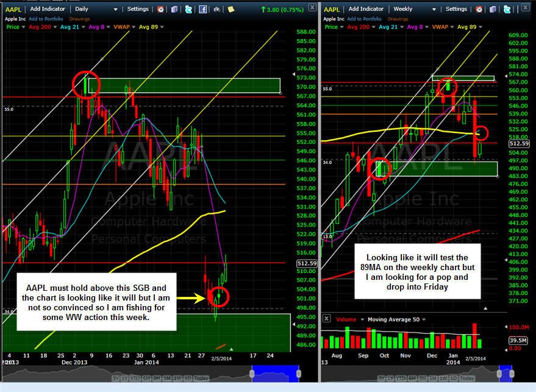Image resolution: width=536 pixels, height=392 pixels.
Task: Share Daily chart via Twitter bird icon
Action: (188, 9)
